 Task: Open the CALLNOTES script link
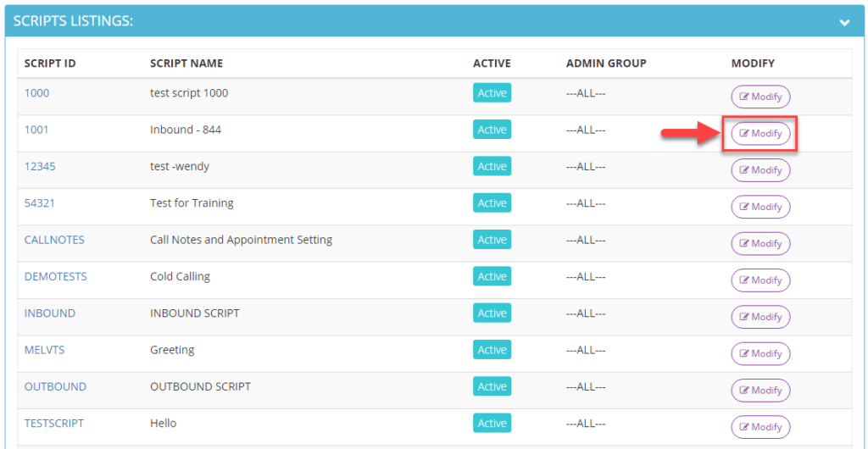tap(54, 240)
